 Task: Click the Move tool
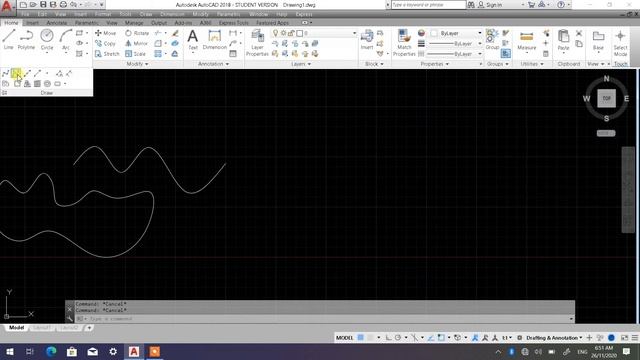[x=106, y=33]
